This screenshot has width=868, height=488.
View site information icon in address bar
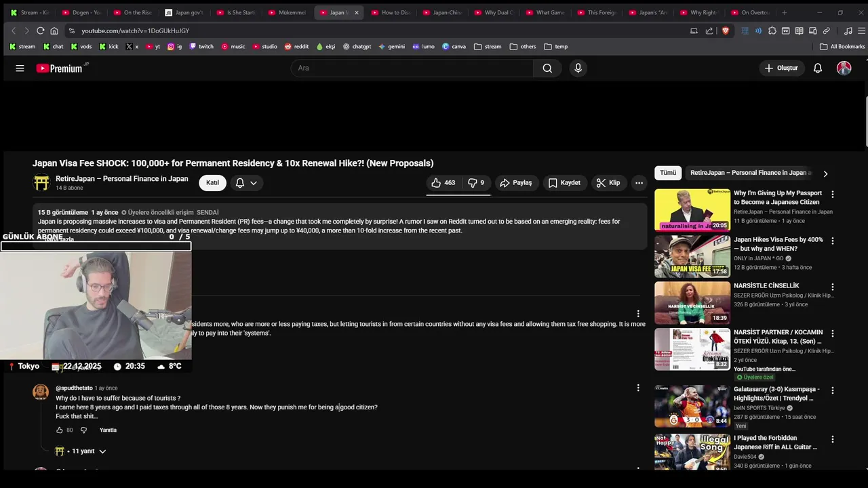[x=71, y=30]
